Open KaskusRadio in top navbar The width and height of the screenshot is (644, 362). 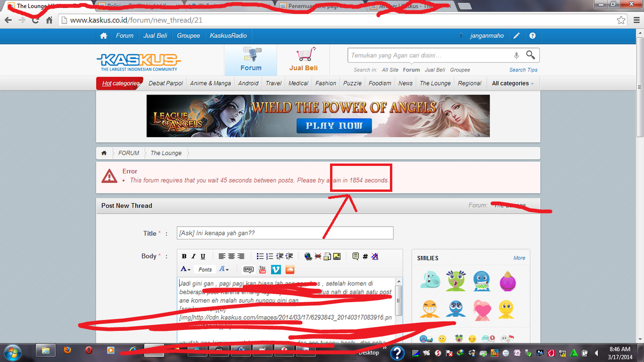click(228, 36)
